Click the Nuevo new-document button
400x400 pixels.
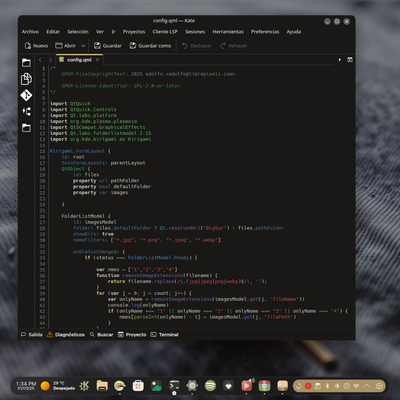[x=37, y=46]
